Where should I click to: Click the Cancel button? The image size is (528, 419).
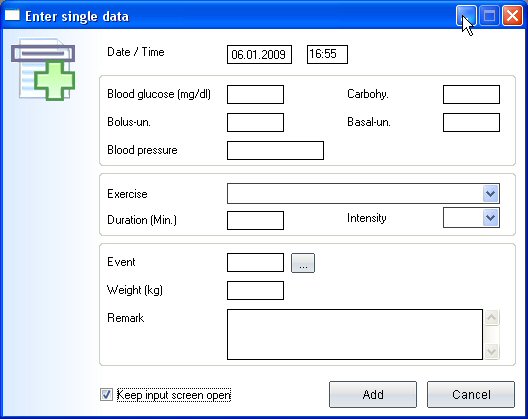click(x=471, y=394)
